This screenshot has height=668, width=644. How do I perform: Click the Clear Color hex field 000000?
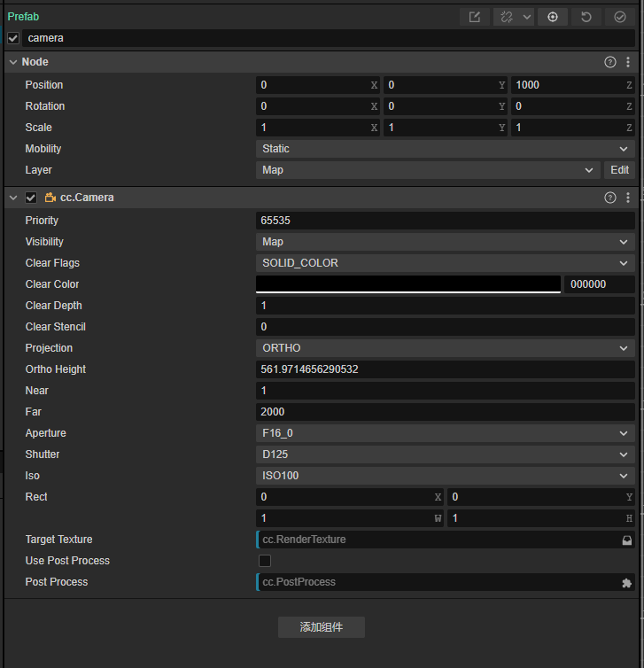[600, 284]
